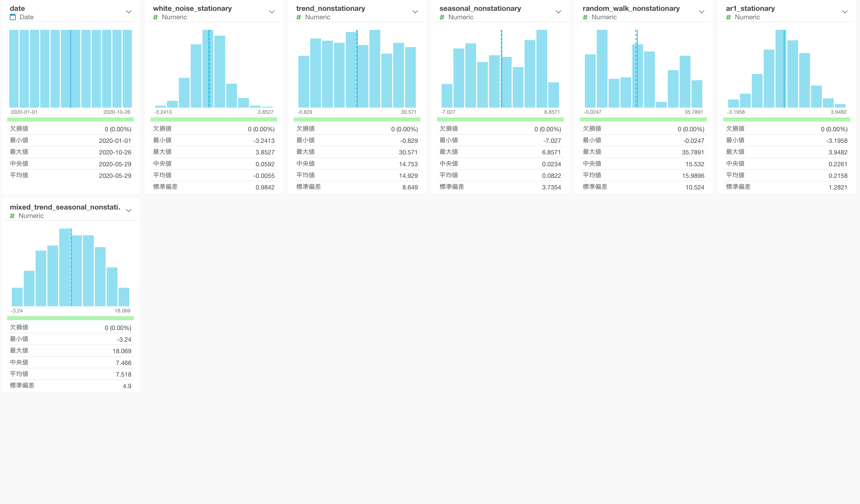Expand mixed_trend_seasonal column chevron menu
The width and height of the screenshot is (860, 504).
(x=129, y=211)
